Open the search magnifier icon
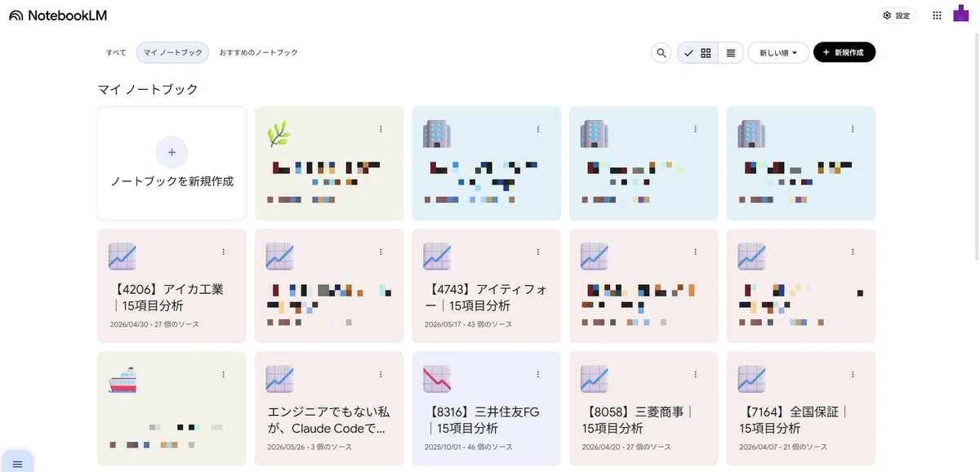 [x=661, y=52]
